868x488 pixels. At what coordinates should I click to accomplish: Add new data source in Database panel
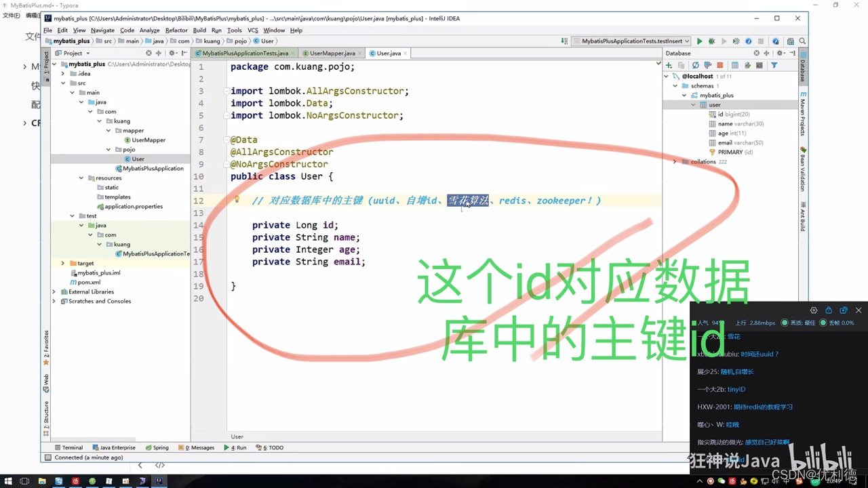pyautogui.click(x=669, y=65)
